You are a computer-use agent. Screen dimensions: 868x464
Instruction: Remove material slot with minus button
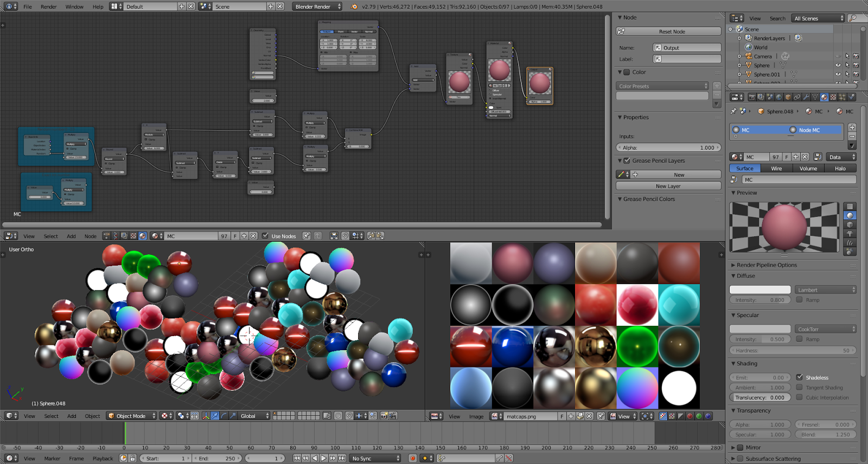pos(852,136)
